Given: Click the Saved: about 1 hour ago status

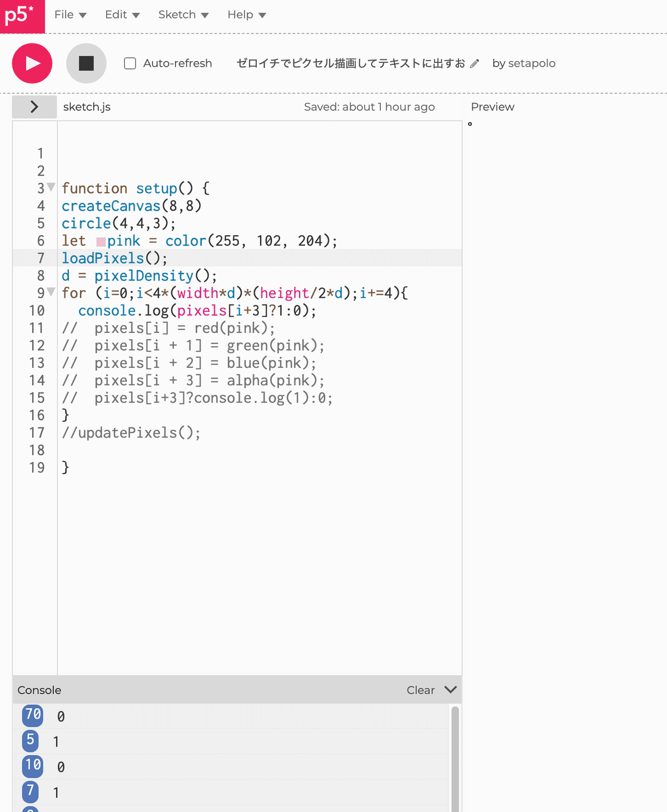Looking at the screenshot, I should pyautogui.click(x=369, y=107).
